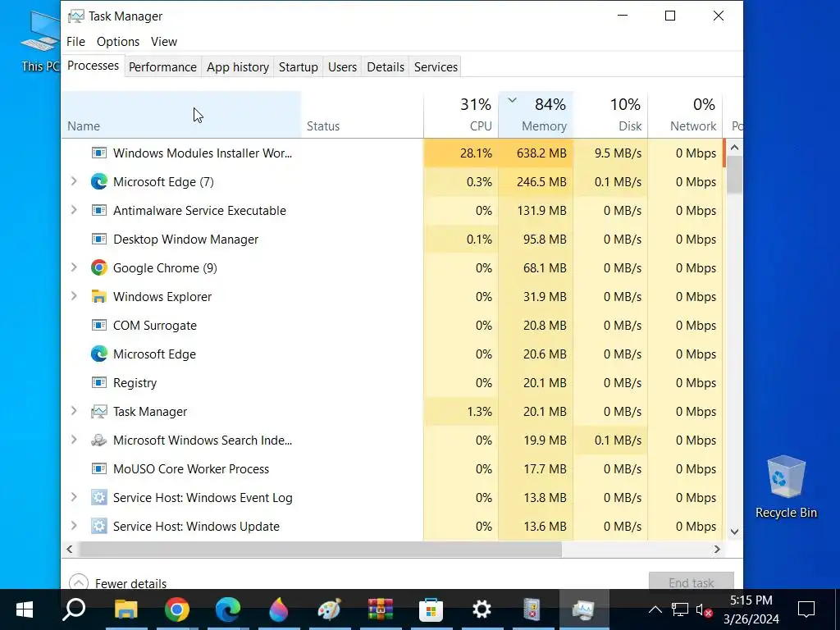Show hidden system tray icons
The width and height of the screenshot is (840, 630).
coord(655,609)
